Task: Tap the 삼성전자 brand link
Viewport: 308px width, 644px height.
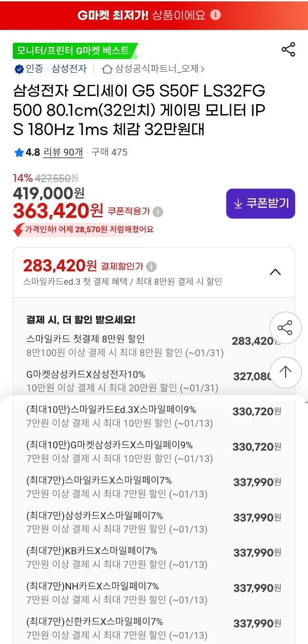Action: (x=69, y=69)
